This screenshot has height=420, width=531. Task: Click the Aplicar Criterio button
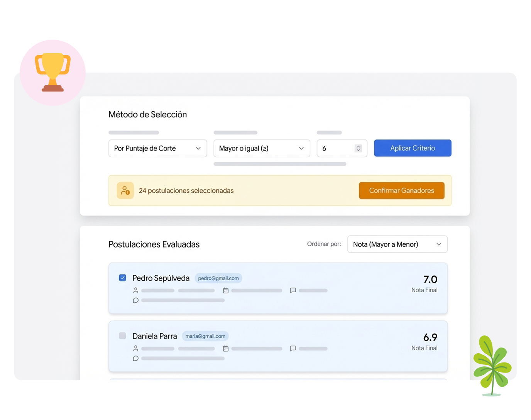coord(413,148)
